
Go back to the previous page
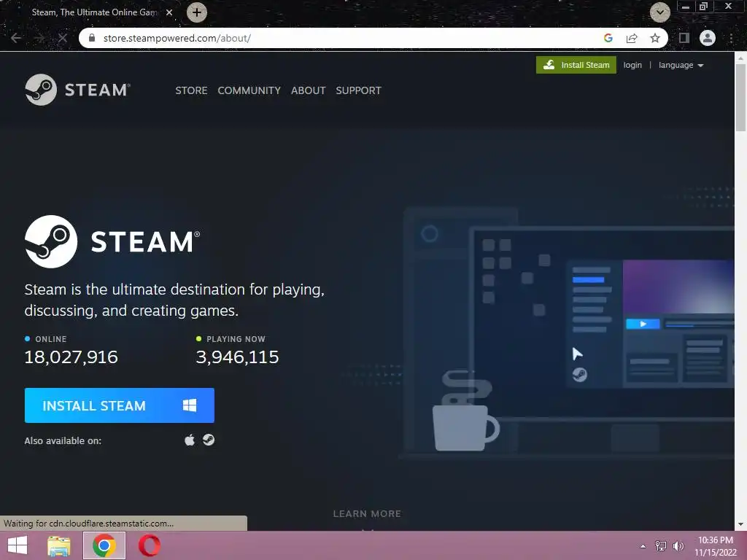16,38
